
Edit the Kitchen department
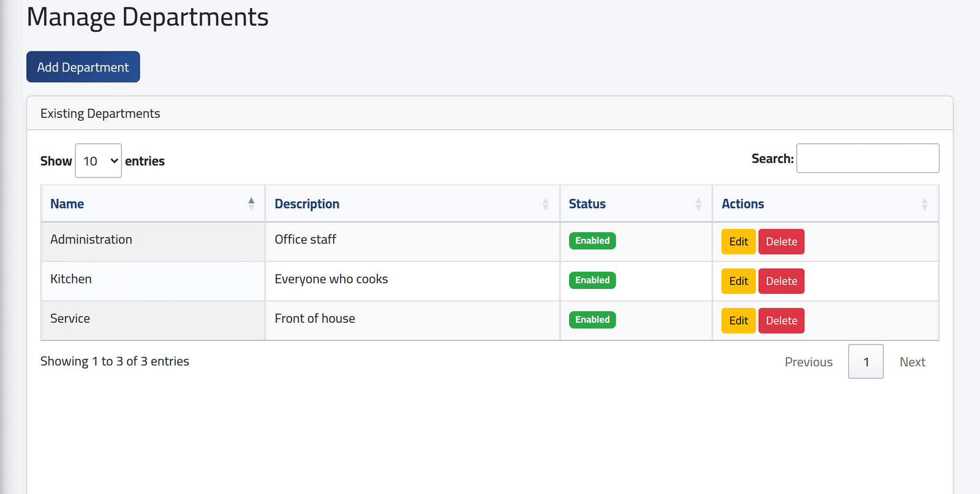739,281
